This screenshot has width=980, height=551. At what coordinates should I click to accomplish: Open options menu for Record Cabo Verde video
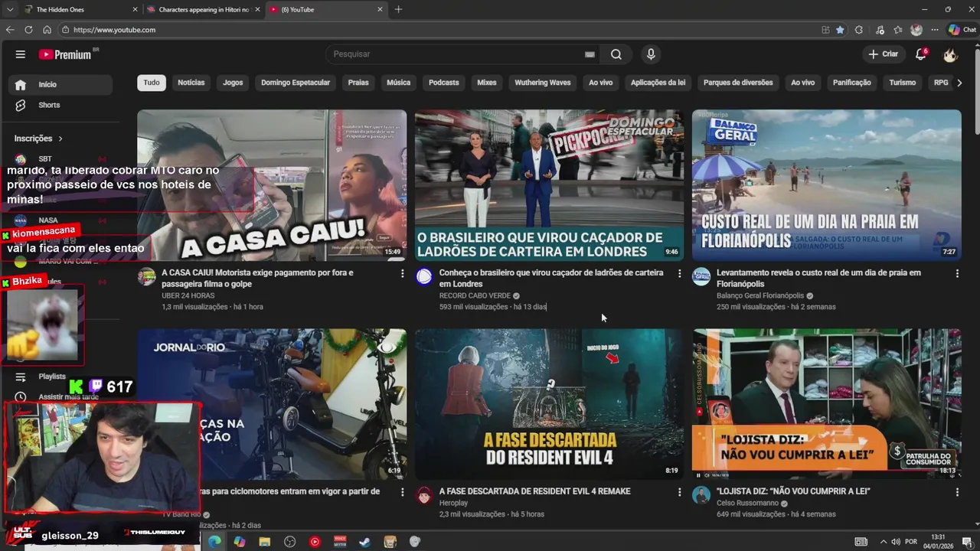679,273
